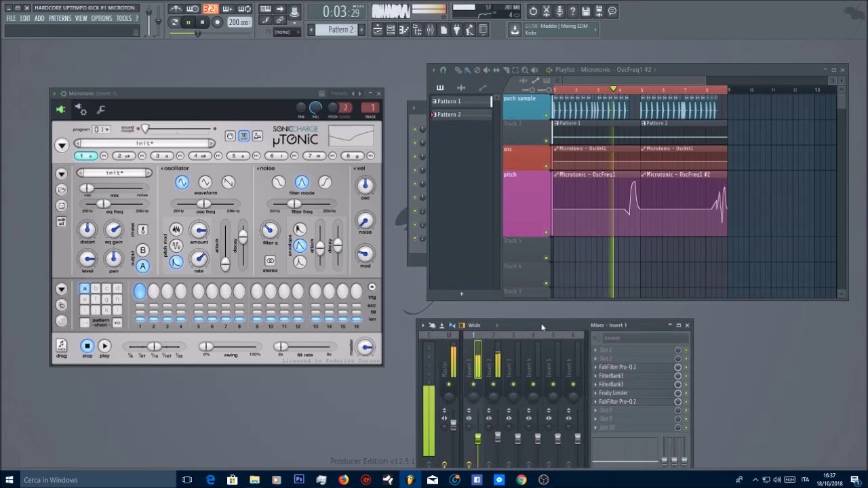Open Microtonic drum patch arrow menu
868x488 pixels.
[x=62, y=174]
